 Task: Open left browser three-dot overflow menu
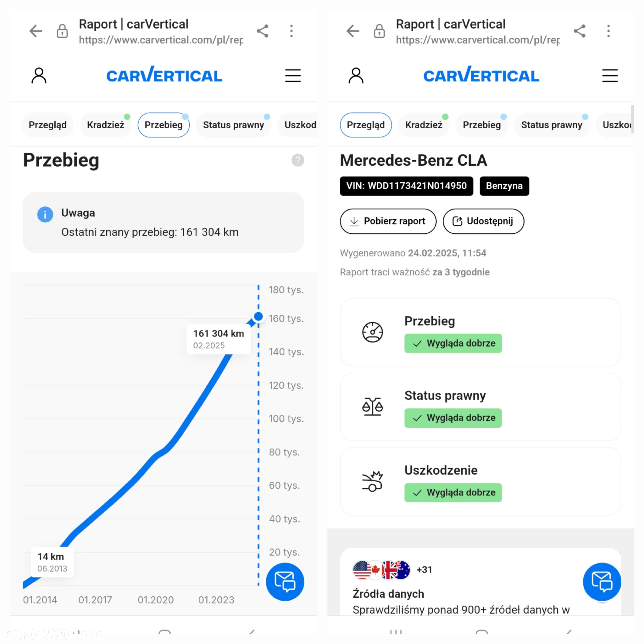[291, 31]
